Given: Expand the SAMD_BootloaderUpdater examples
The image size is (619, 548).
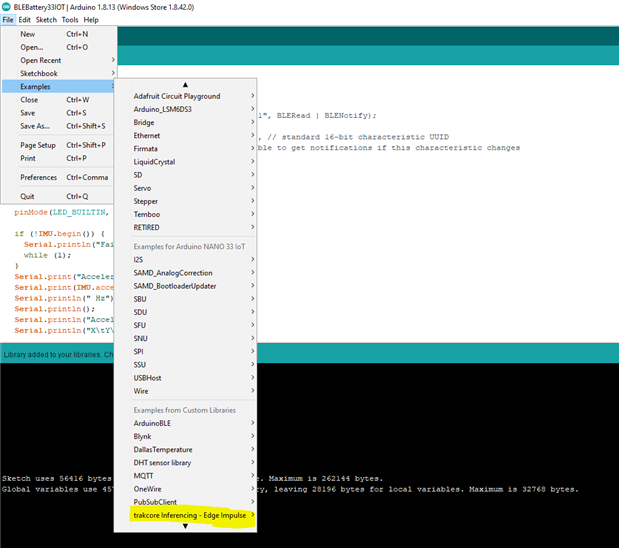Looking at the screenshot, I should (176, 286).
